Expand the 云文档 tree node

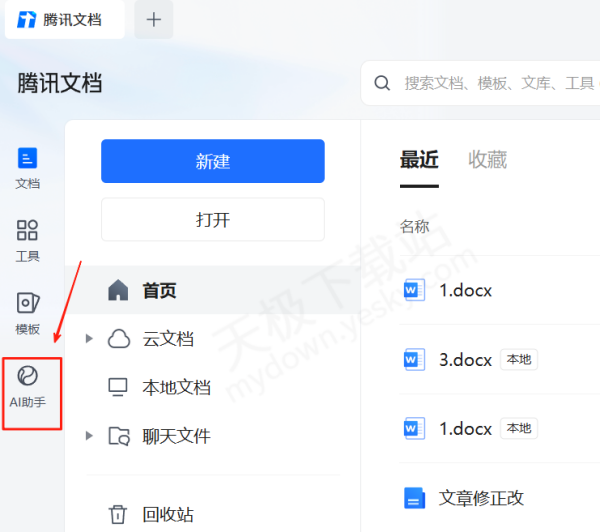coord(89,338)
